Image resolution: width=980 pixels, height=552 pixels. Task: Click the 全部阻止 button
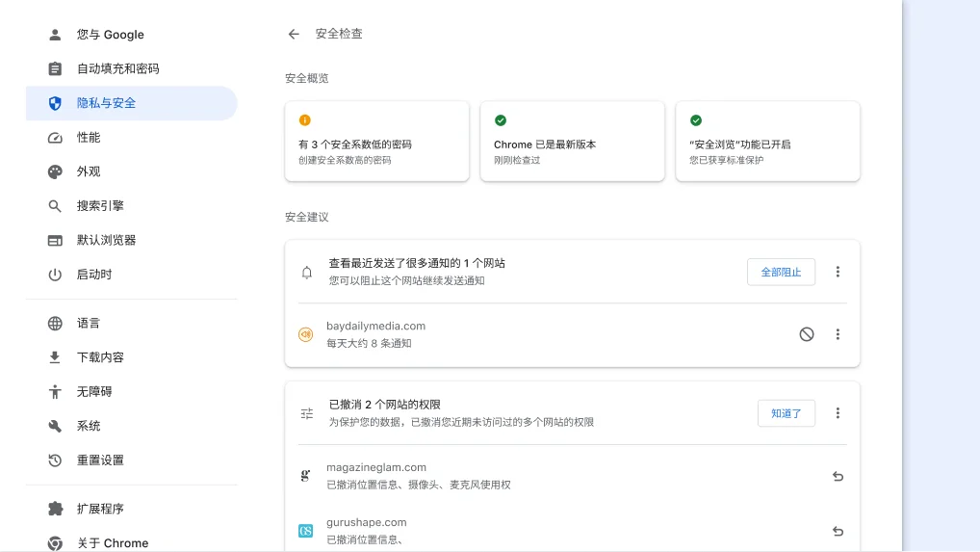[x=781, y=272]
